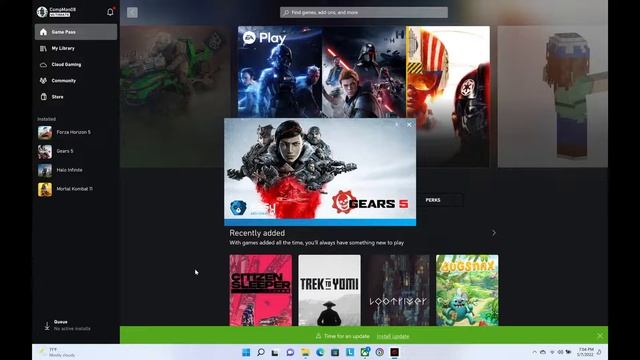This screenshot has height=360, width=640.
Task: Click the blue L taskbar icon
Action: 350,352
